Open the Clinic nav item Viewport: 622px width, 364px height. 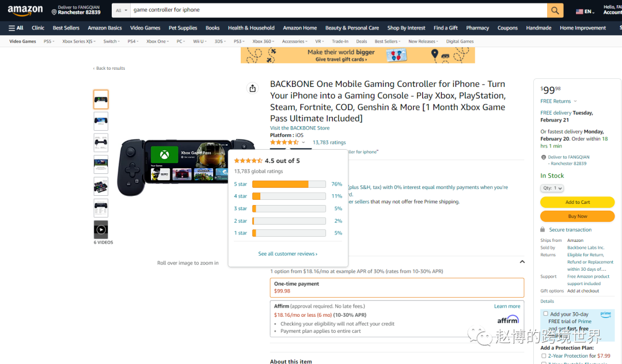(x=37, y=28)
